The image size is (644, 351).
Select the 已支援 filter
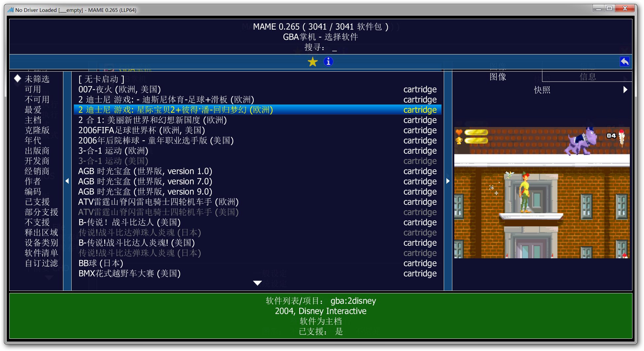click(37, 202)
